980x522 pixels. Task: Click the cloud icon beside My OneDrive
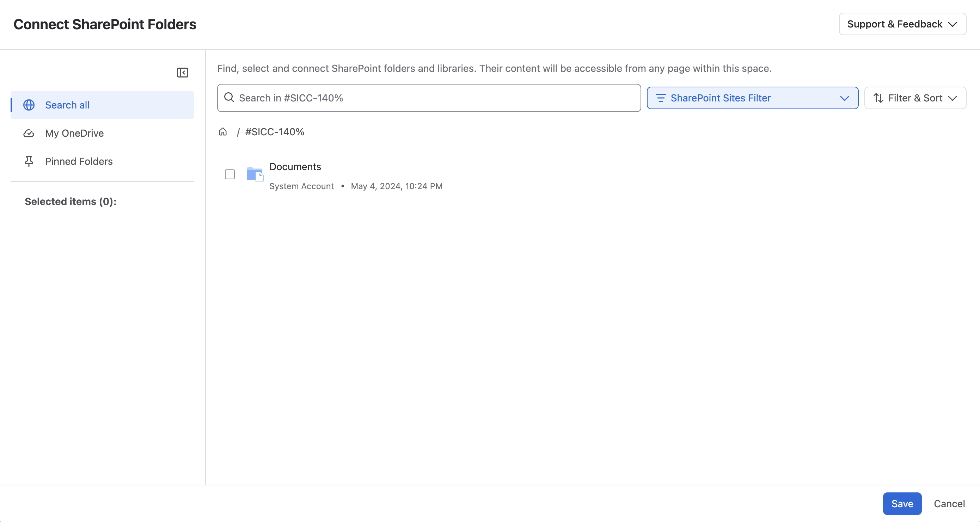coord(29,133)
